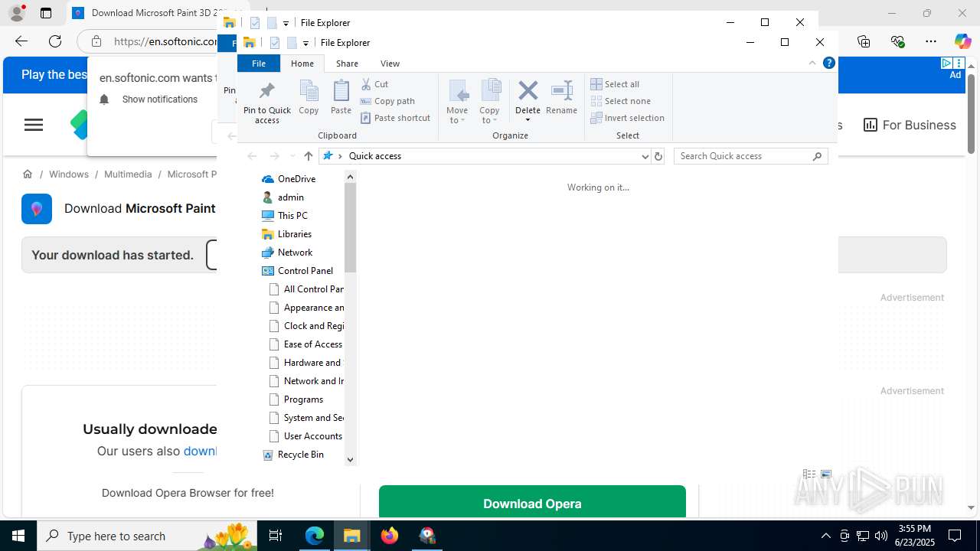Switch to the Share ribbon tab
The height and width of the screenshot is (551, 980).
pos(347,64)
